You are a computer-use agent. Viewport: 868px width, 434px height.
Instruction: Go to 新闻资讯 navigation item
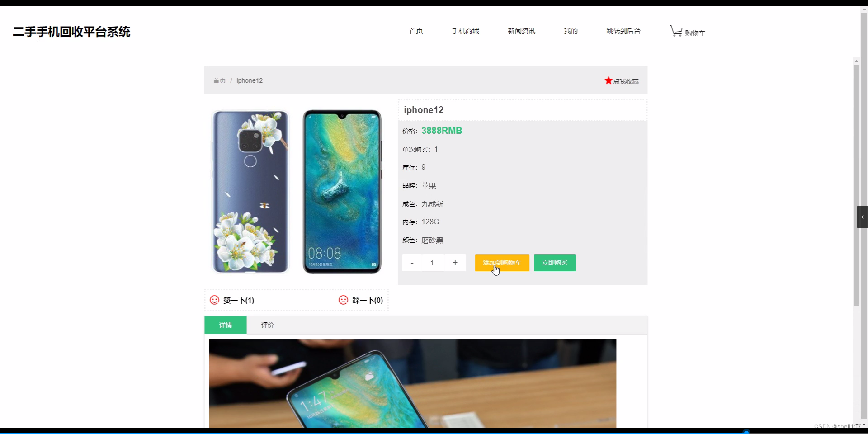(521, 31)
